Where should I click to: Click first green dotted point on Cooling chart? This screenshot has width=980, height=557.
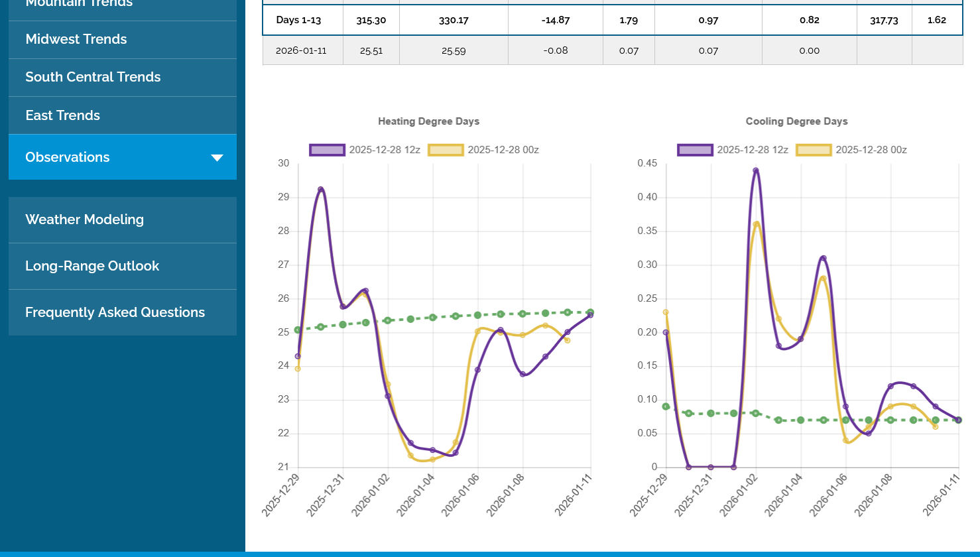coord(666,406)
